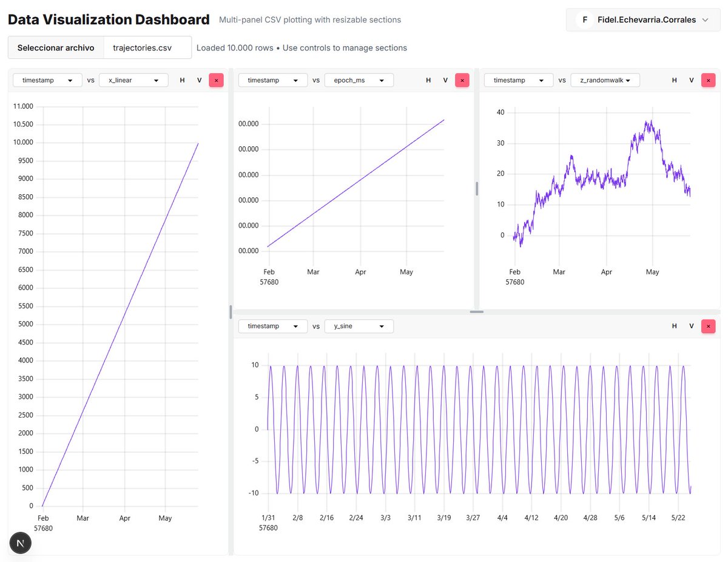Image resolution: width=728 pixels, height=562 pixels.
Task: Open the timestamp dropdown in x_linear panel
Action: coord(47,80)
